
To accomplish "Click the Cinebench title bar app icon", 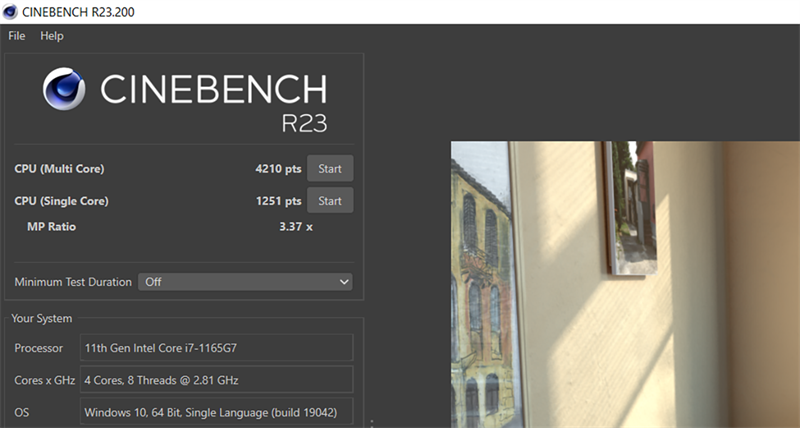I will (x=10, y=12).
